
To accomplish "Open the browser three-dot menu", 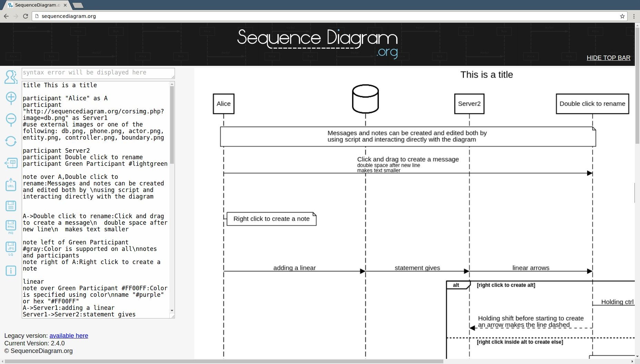I will 634,16.
